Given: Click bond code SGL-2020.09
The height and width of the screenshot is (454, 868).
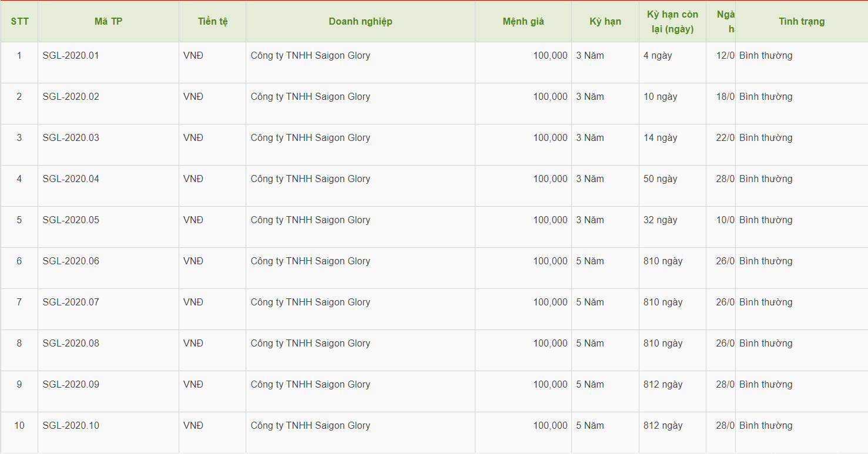Looking at the screenshot, I should [71, 385].
